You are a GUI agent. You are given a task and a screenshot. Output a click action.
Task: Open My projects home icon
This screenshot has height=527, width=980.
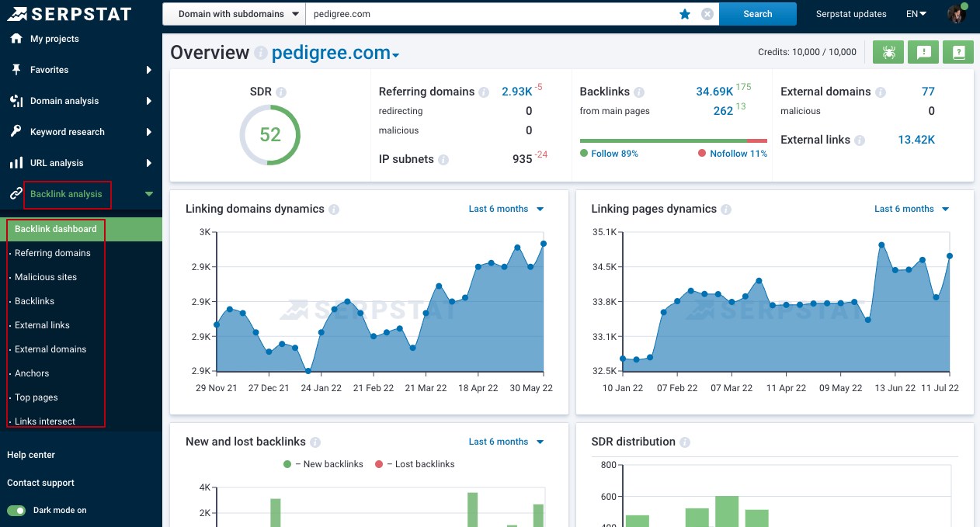tap(16, 39)
